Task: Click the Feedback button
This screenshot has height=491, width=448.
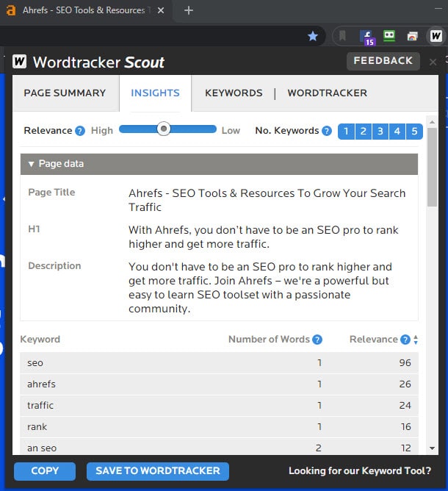Action: coord(383,61)
